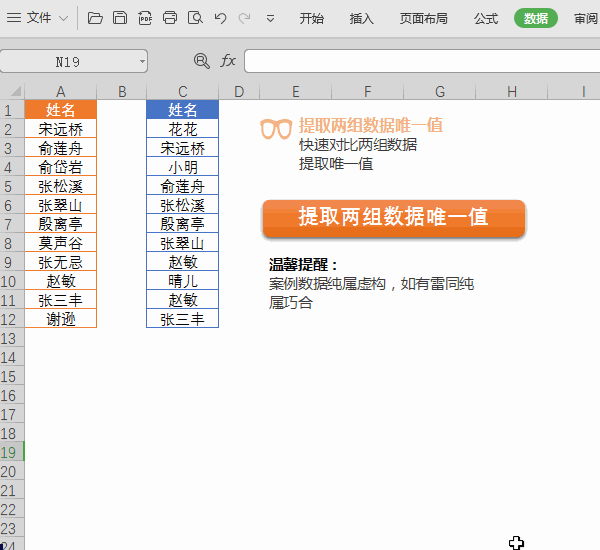
Task: Select the 数据 tab
Action: [536, 18]
